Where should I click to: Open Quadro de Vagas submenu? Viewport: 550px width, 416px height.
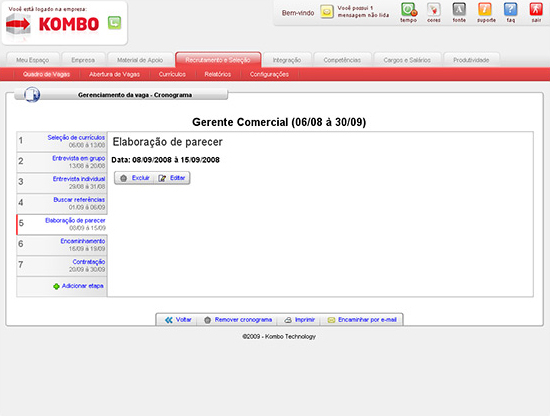click(x=46, y=74)
